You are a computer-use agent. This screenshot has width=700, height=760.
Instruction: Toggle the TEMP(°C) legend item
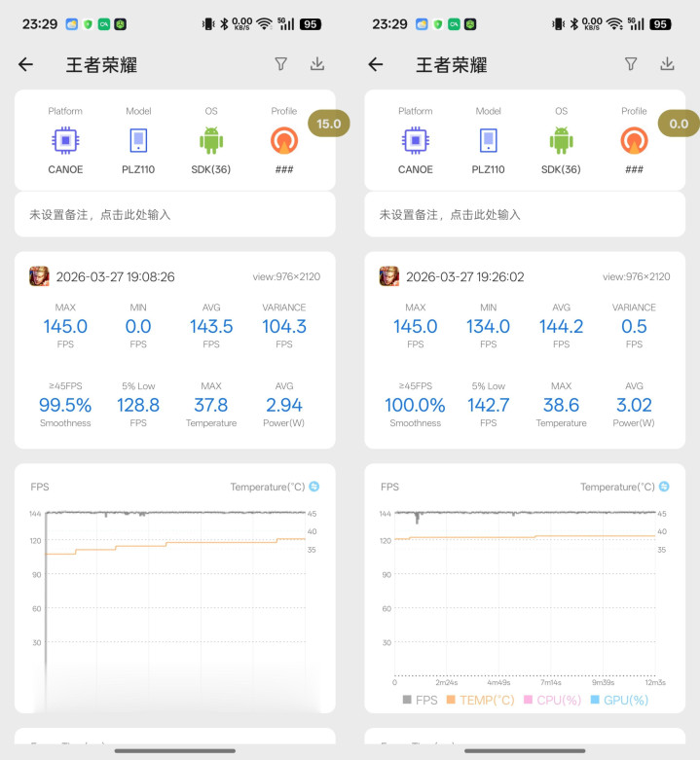pos(480,700)
